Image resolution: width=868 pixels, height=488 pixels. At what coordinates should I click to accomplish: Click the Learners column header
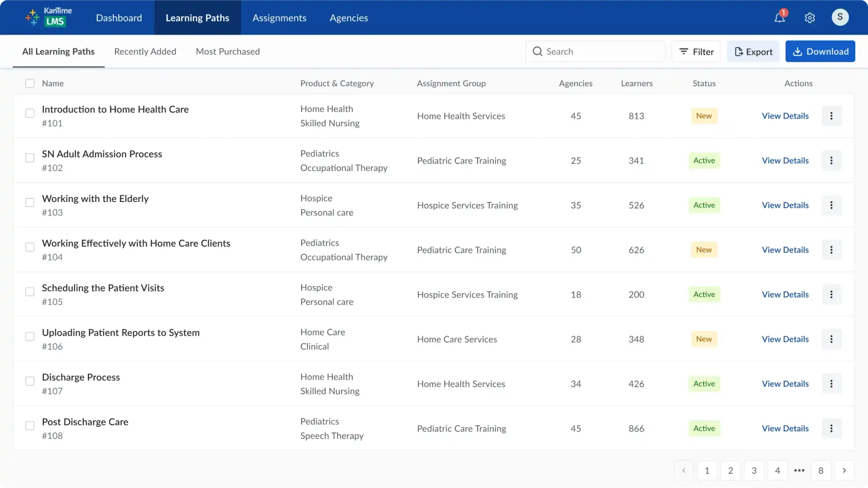click(x=637, y=83)
